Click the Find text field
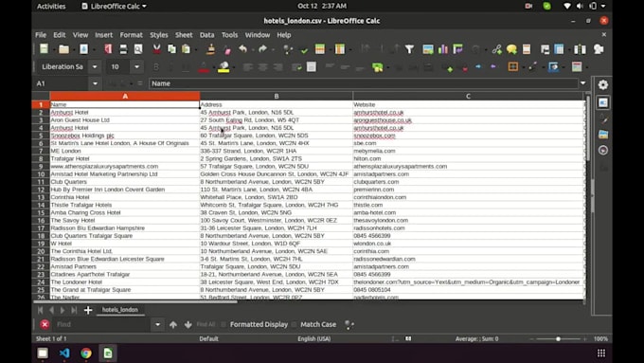 coord(102,324)
